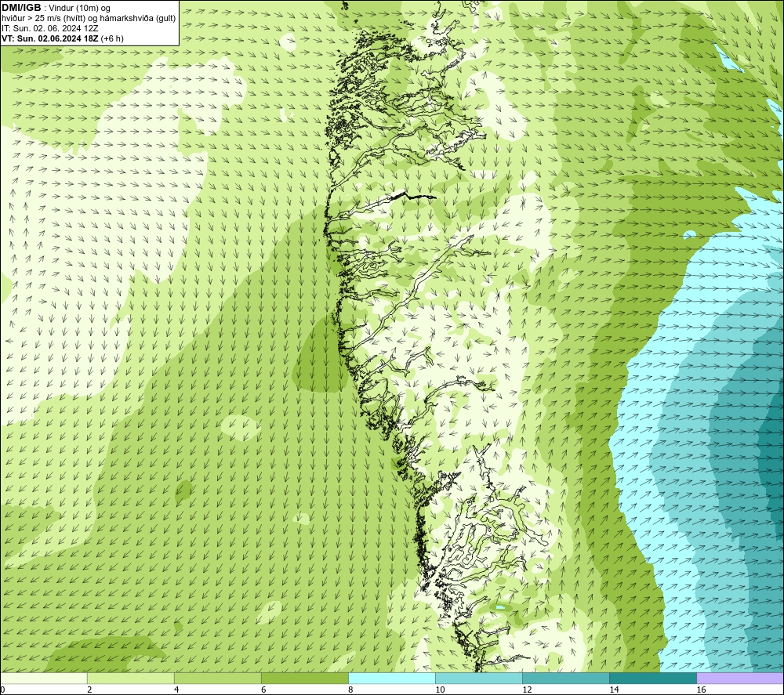Click the 14-16 m/s dark teal swatch

[652, 678]
